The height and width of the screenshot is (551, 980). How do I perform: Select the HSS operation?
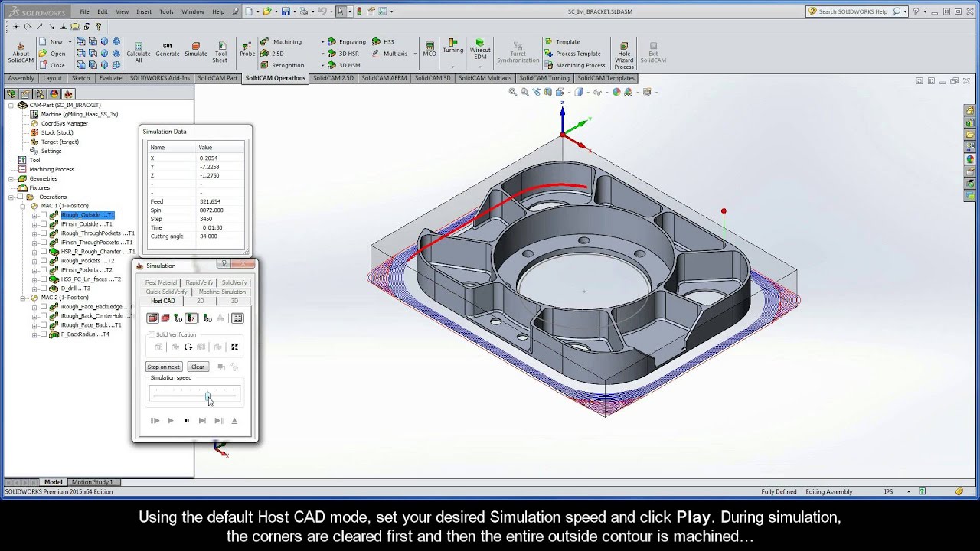384,42
